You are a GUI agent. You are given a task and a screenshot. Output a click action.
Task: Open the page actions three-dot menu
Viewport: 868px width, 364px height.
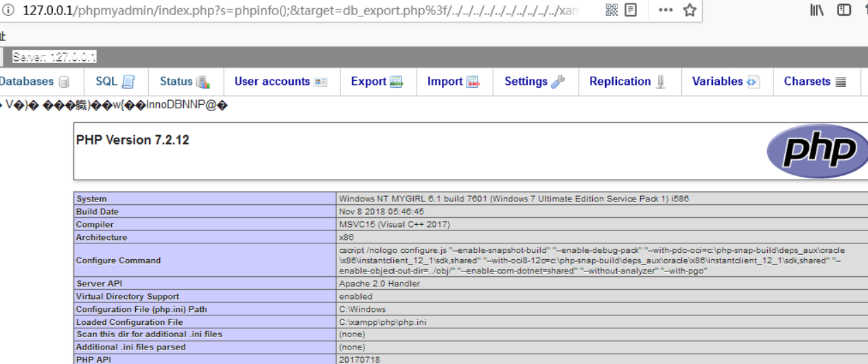click(666, 10)
